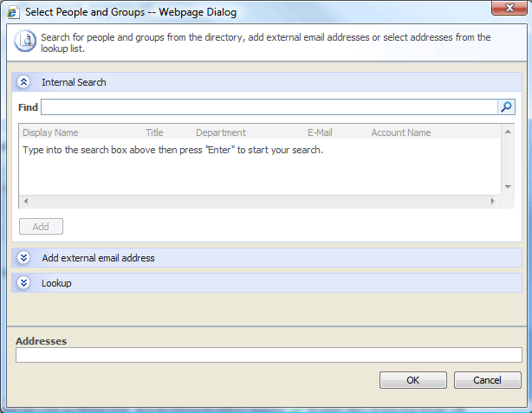The image size is (532, 413).
Task: Expand the Add external email address section
Action: [24, 258]
